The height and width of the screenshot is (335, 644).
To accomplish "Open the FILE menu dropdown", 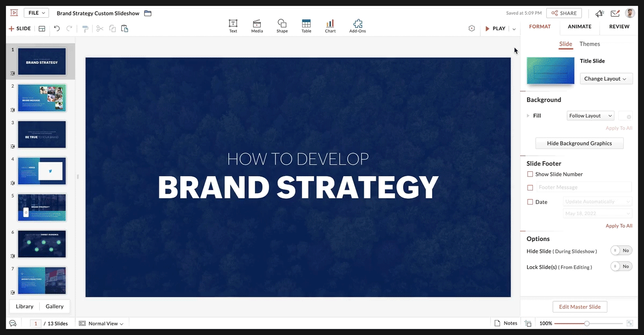I will tap(36, 13).
